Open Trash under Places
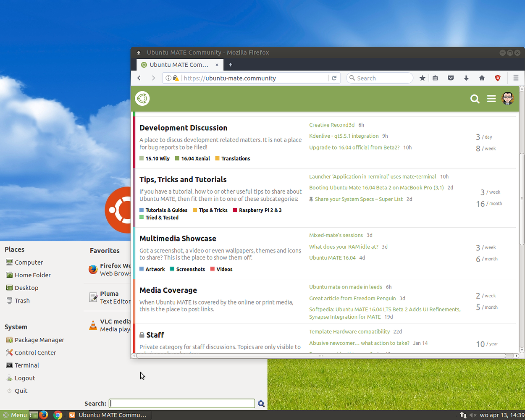Image resolution: width=525 pixels, height=420 pixels. (x=18, y=301)
